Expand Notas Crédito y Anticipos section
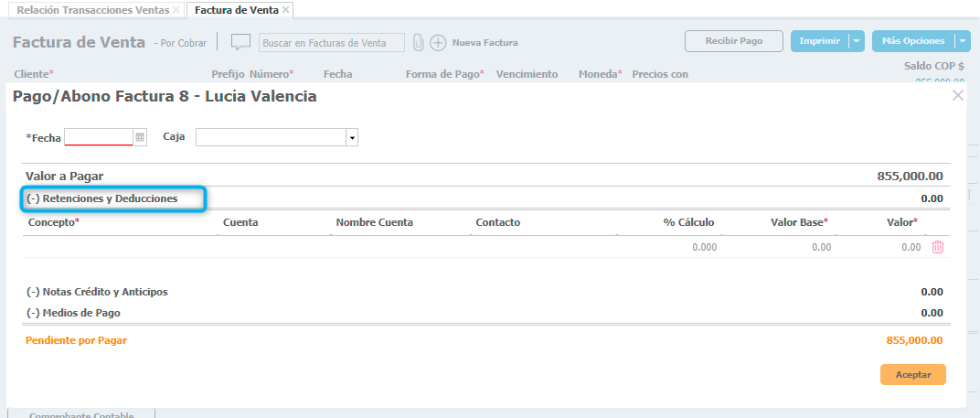980x418 pixels. pos(97,292)
